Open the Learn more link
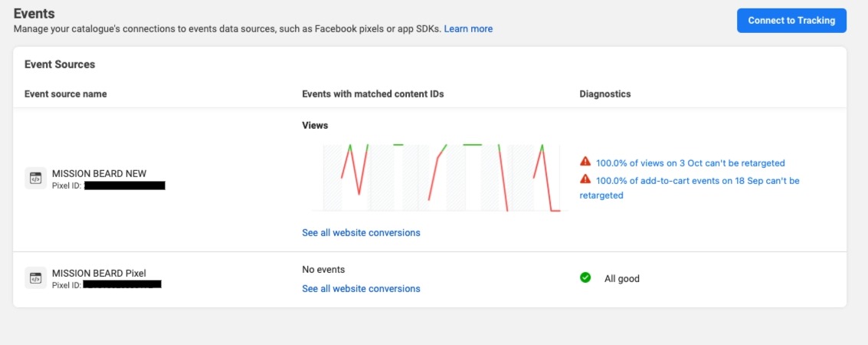This screenshot has height=345, width=868. (468, 29)
